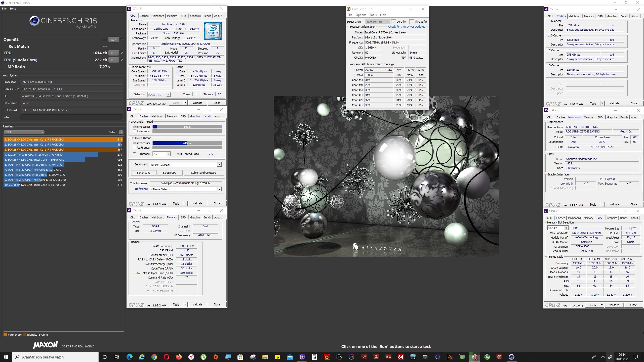Screen dimensions: 644x362
Task: Click the Windows taskbar search box
Action: (55, 357)
